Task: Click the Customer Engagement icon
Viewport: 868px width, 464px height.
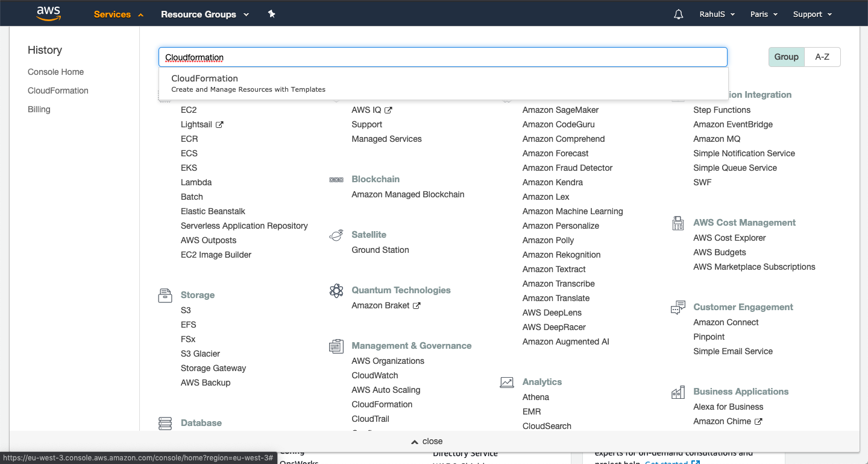Action: click(x=678, y=307)
